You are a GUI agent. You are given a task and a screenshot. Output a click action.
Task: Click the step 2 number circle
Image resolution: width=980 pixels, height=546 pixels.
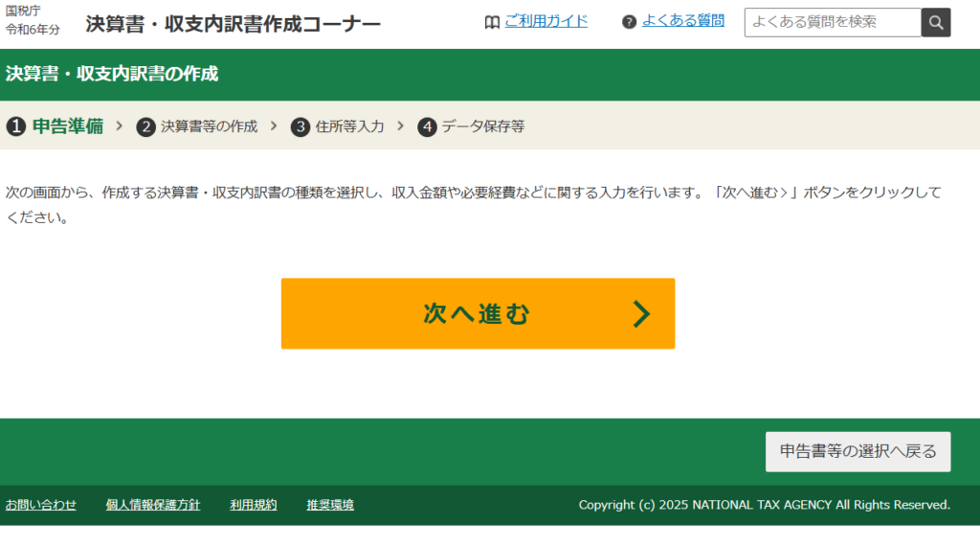[145, 126]
